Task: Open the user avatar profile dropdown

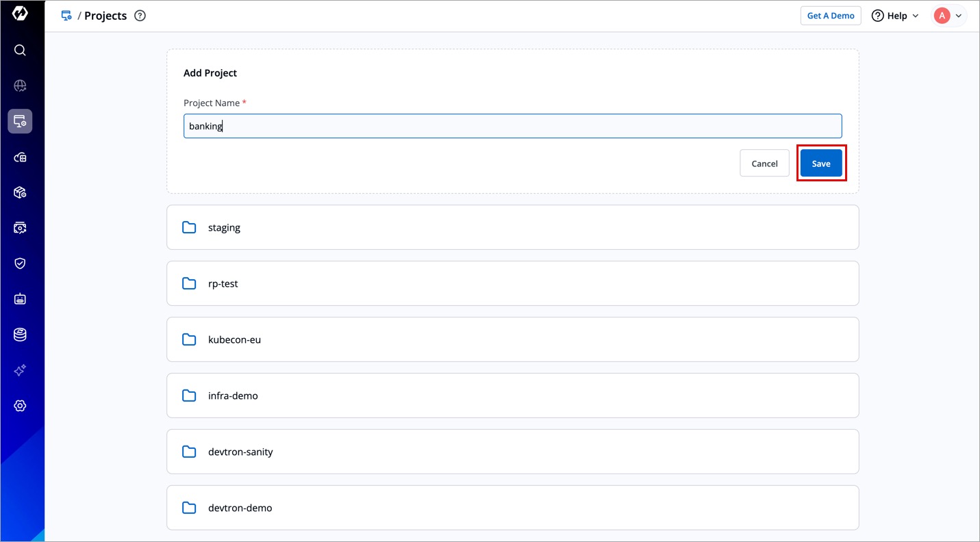Action: click(x=949, y=16)
